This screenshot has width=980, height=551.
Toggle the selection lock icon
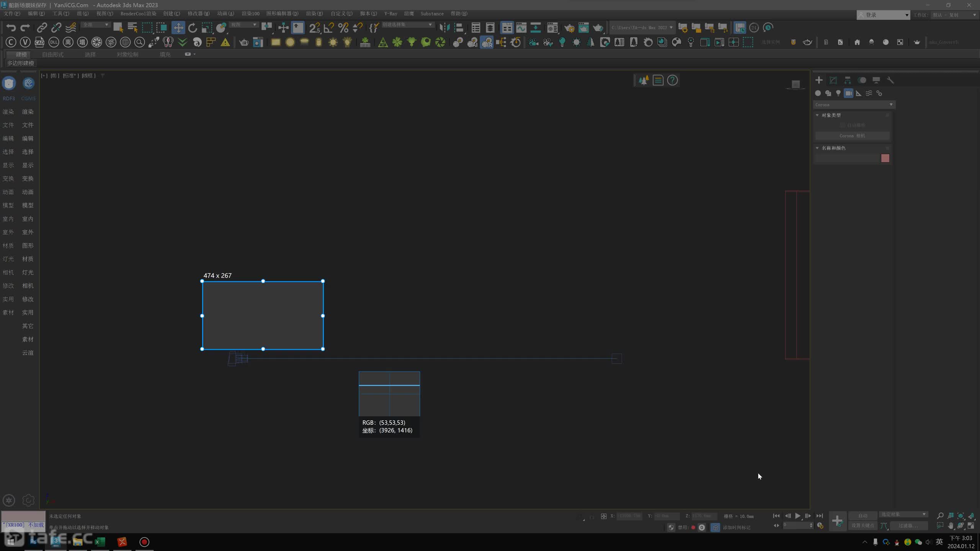592,517
